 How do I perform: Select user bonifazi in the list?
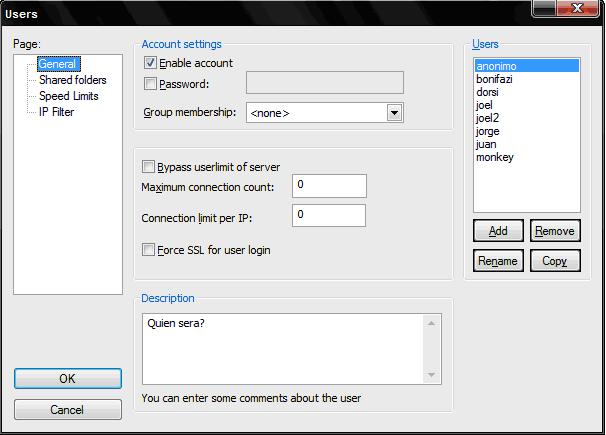(x=527, y=79)
